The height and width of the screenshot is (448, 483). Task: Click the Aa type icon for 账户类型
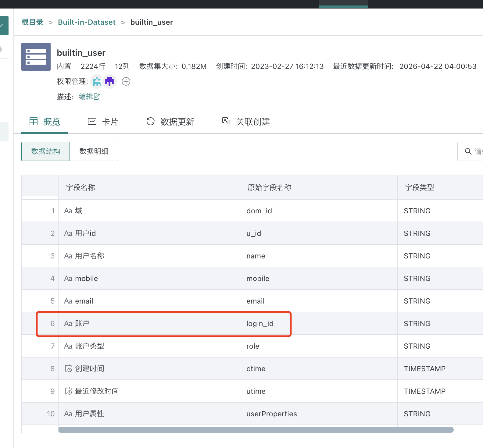[x=68, y=346]
